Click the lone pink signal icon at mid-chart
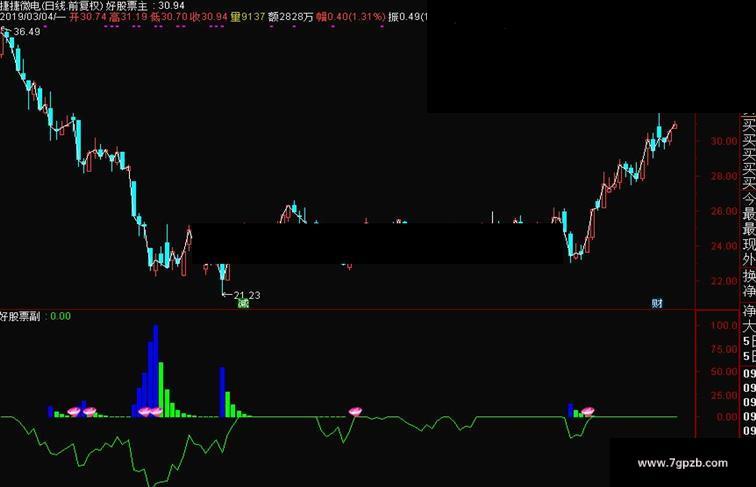This screenshot has width=756, height=487. [x=355, y=411]
